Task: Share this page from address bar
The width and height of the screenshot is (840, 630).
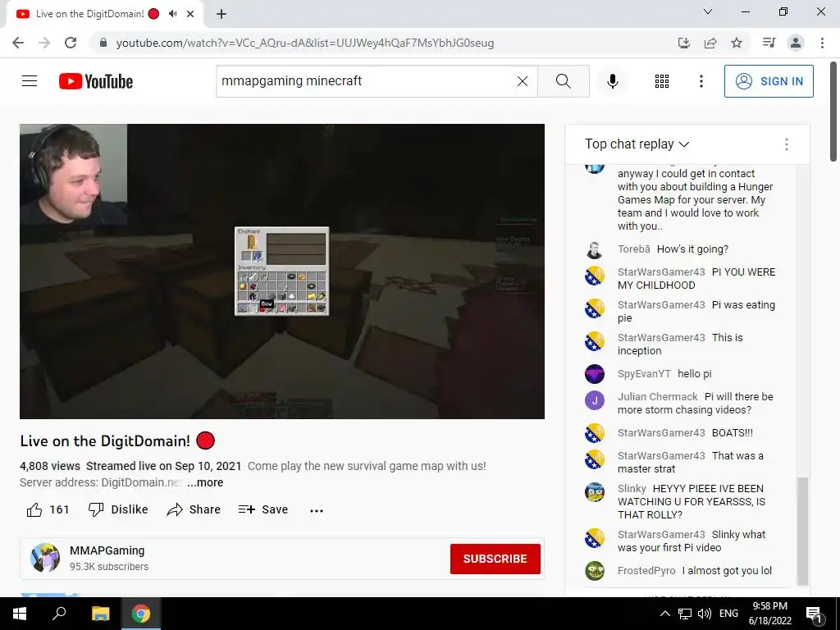Action: click(x=710, y=43)
